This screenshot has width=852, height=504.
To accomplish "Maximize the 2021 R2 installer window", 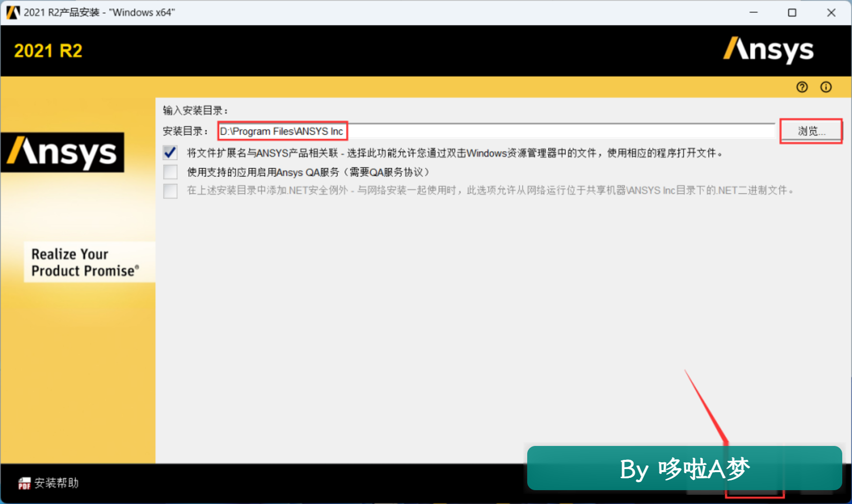I will [792, 12].
